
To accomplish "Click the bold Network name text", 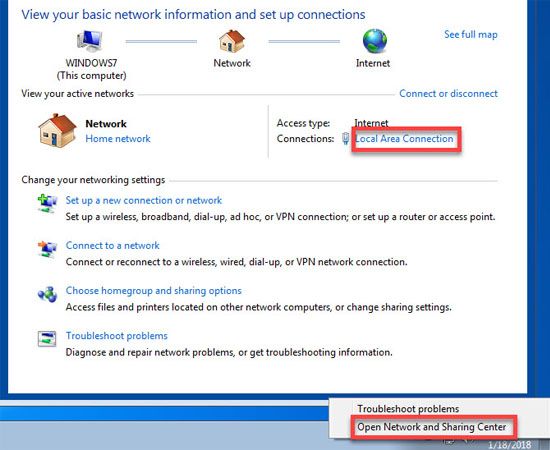I will (x=106, y=124).
